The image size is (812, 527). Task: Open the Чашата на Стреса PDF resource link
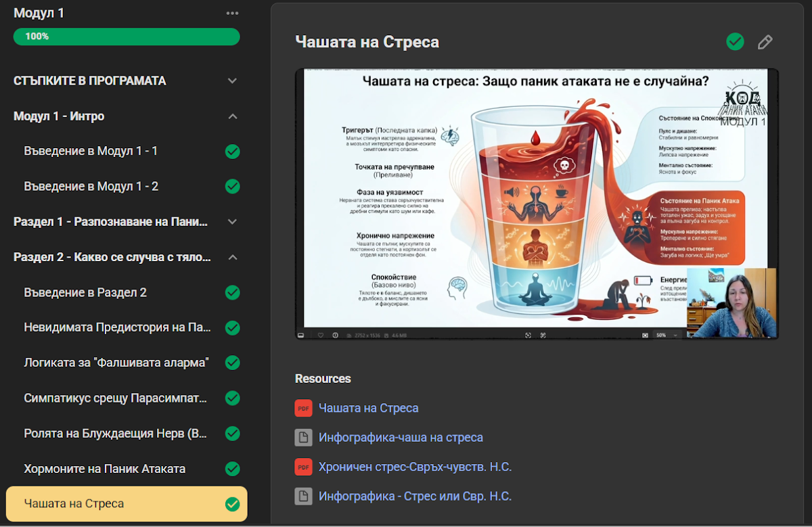[x=368, y=408]
